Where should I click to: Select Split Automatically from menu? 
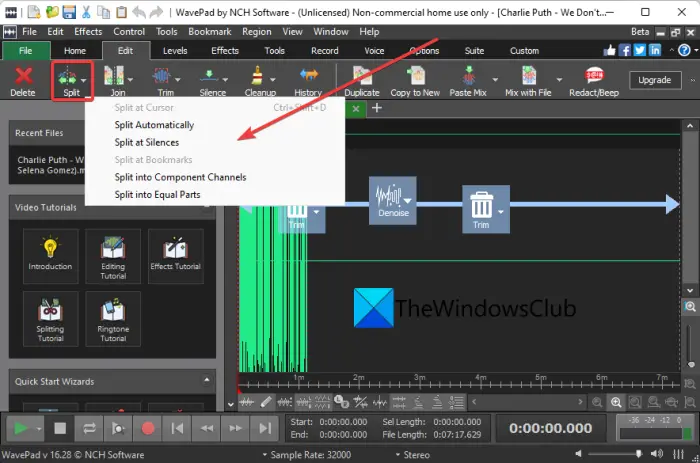pyautogui.click(x=154, y=125)
